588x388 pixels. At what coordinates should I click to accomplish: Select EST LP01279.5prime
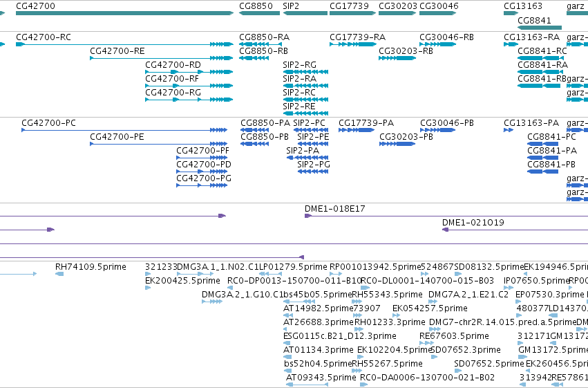pos(272,274)
